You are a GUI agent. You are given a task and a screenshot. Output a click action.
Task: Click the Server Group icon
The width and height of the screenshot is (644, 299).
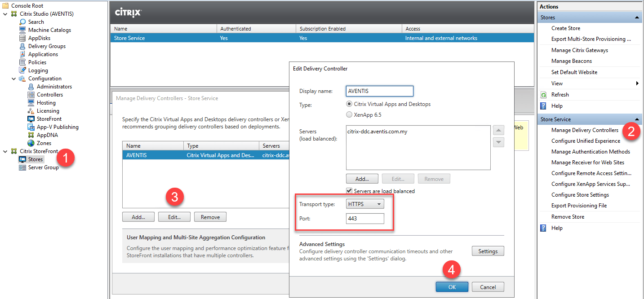click(22, 167)
